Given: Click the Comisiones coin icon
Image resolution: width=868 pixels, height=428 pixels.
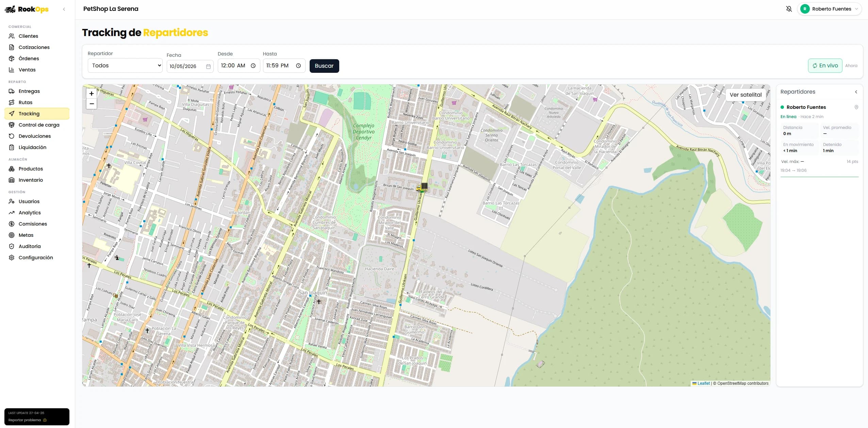Looking at the screenshot, I should pos(12,224).
